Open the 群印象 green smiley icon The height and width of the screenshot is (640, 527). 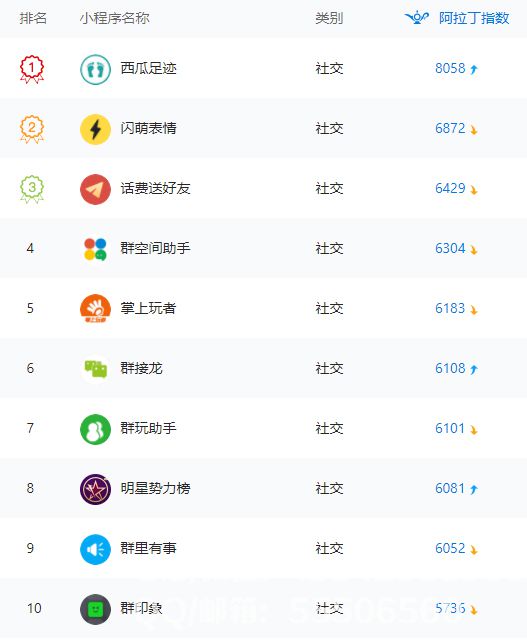click(x=95, y=609)
